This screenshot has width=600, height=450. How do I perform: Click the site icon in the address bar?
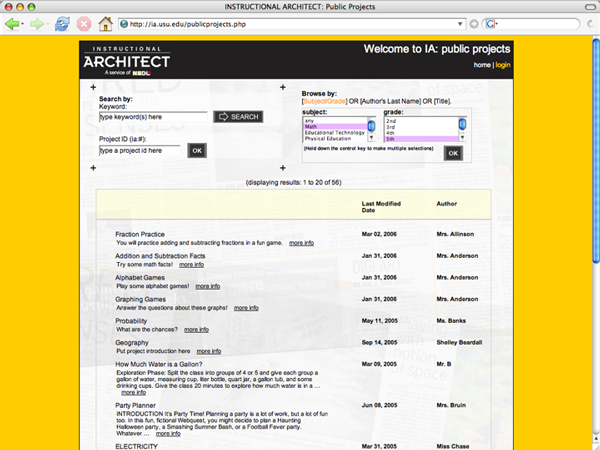pyautogui.click(x=124, y=24)
